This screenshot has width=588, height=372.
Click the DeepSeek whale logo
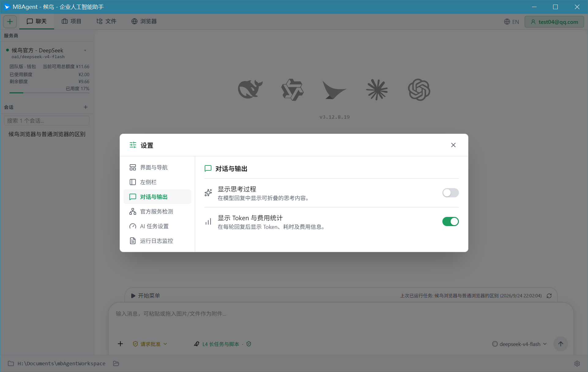(x=250, y=90)
